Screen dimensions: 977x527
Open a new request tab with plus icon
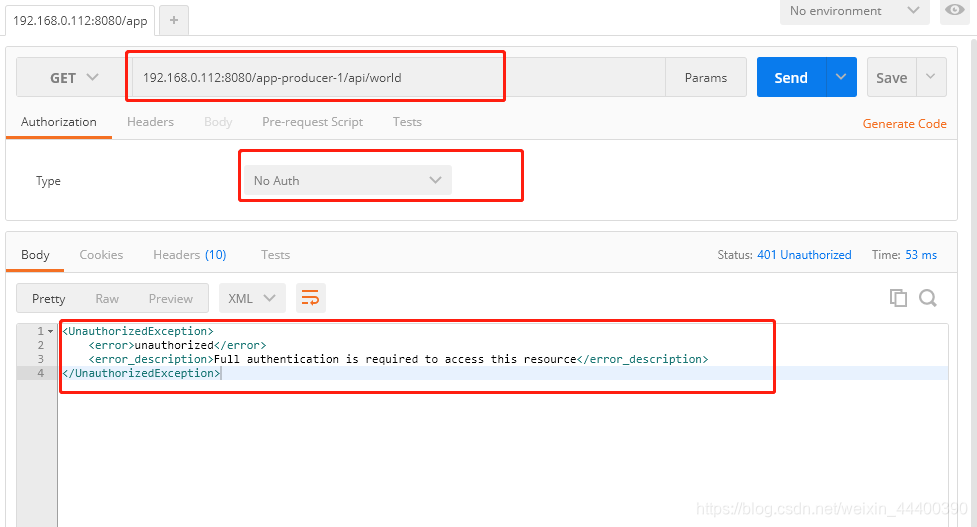click(174, 20)
